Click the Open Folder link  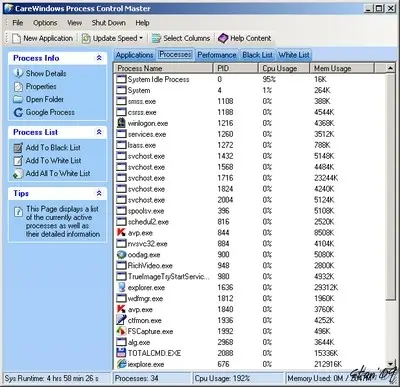(45, 99)
